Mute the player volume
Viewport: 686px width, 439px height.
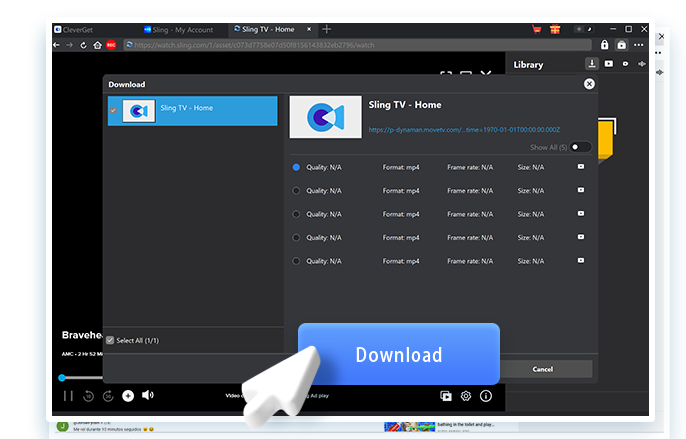(148, 395)
